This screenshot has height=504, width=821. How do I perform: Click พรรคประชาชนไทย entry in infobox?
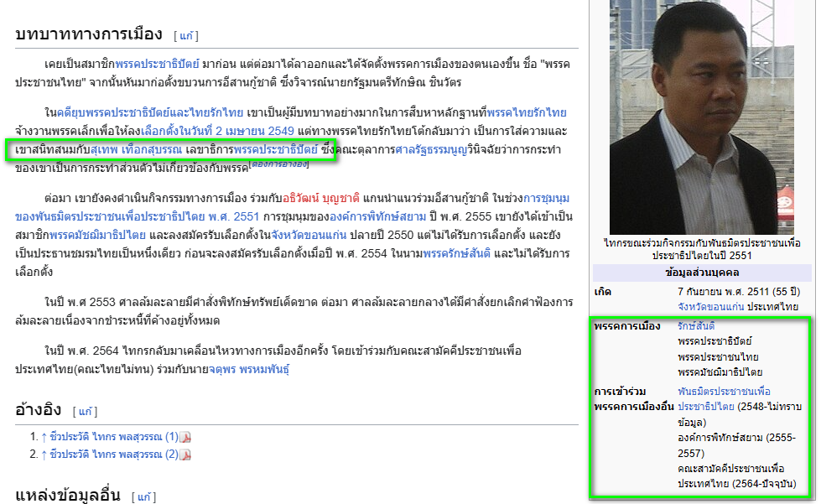(x=718, y=357)
